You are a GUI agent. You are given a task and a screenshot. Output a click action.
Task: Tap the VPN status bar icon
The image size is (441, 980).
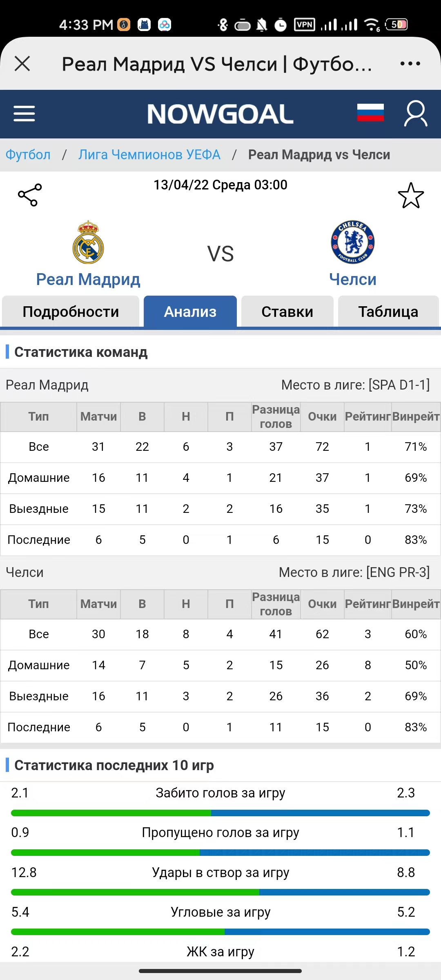pyautogui.click(x=305, y=25)
